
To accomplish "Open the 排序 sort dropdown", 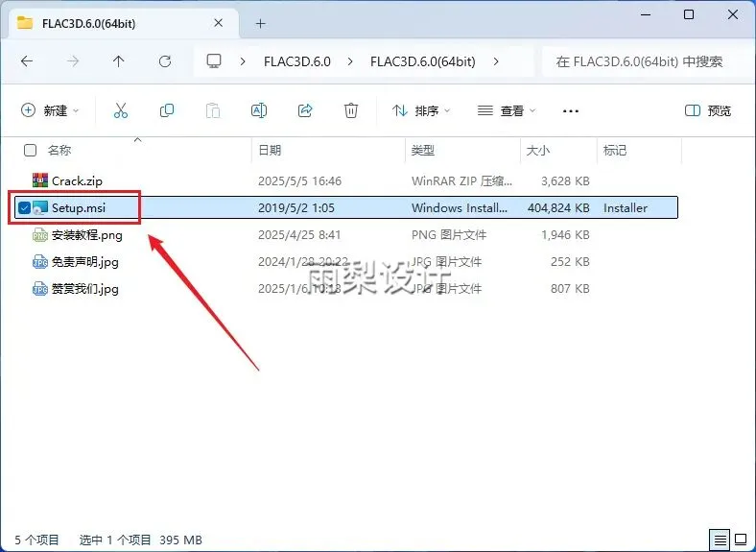I will coord(421,110).
